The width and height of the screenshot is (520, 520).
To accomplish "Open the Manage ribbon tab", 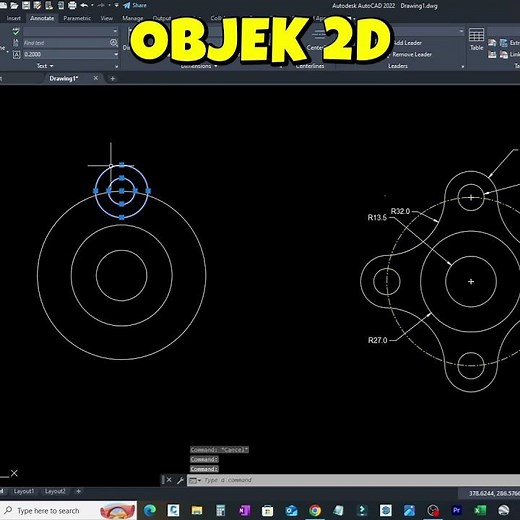I will click(133, 18).
